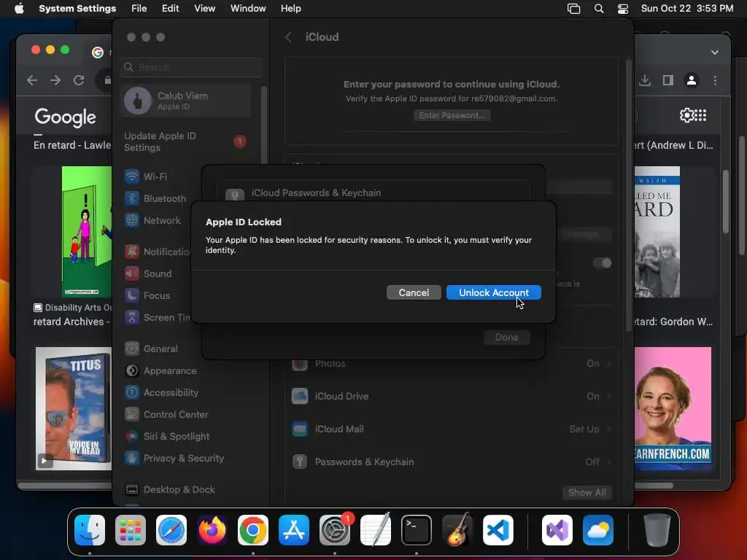The image size is (747, 560).
Task: Open Chrome profile avatar icon
Action: point(692,80)
